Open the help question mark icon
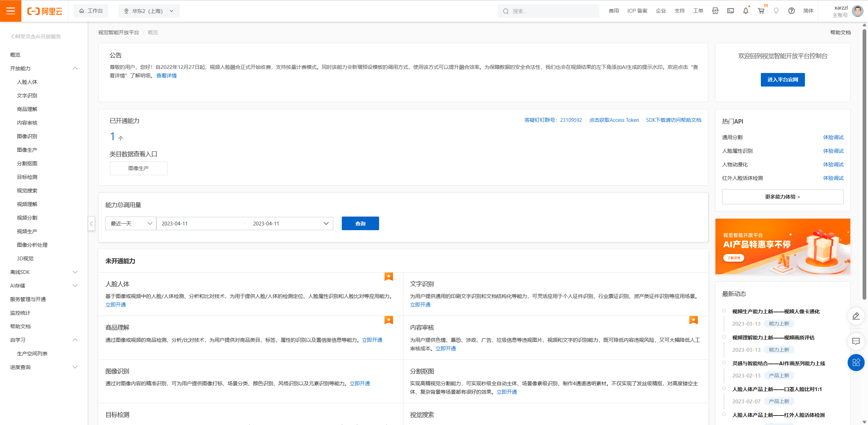This screenshot has height=425, width=868. point(791,11)
